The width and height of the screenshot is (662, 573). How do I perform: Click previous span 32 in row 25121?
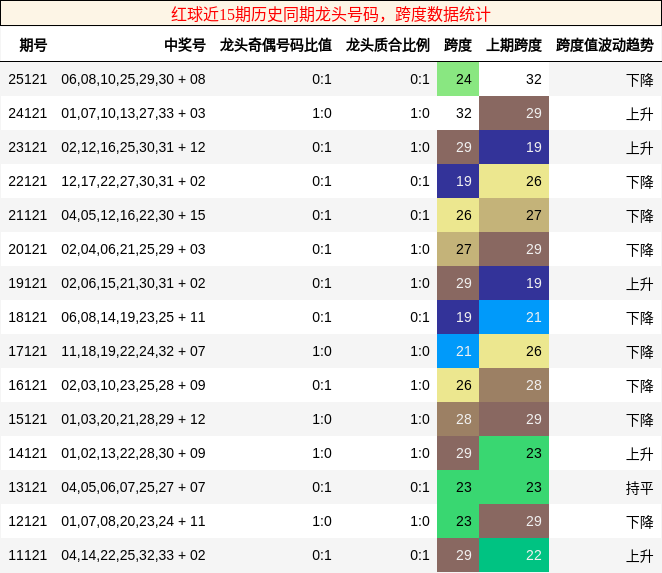pyautogui.click(x=514, y=79)
